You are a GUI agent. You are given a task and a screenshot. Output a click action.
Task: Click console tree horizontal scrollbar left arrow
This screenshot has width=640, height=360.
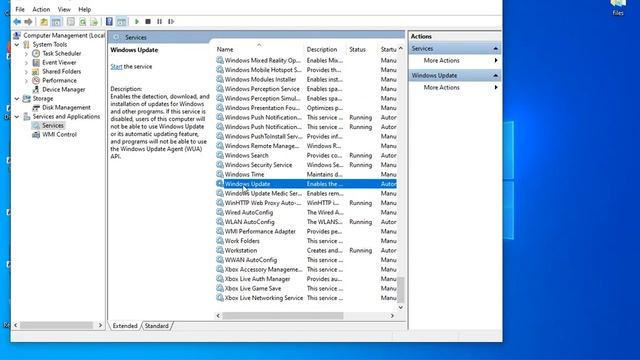[x=16, y=325]
